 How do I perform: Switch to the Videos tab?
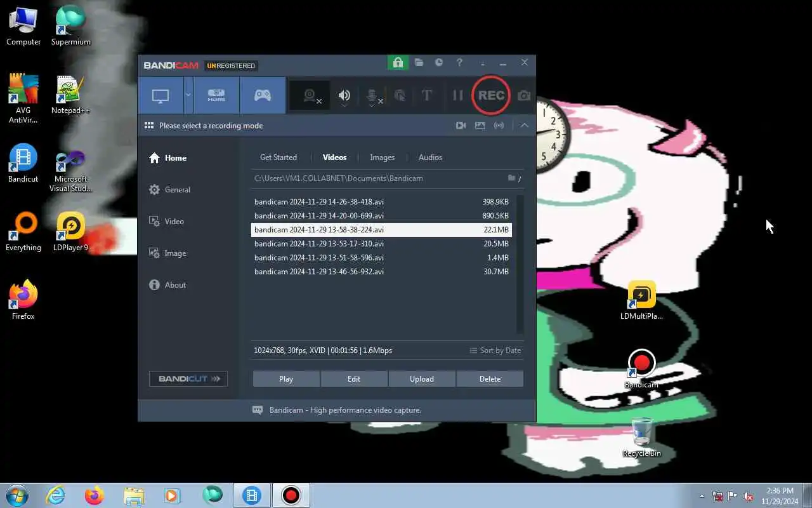[334, 157]
